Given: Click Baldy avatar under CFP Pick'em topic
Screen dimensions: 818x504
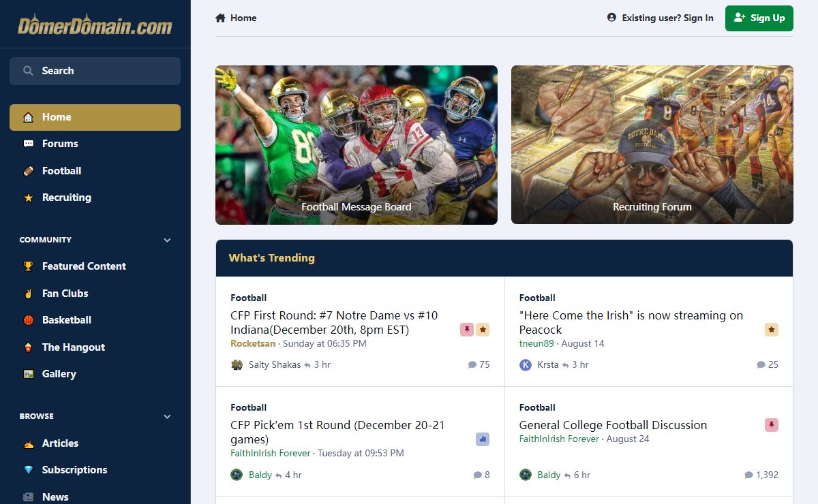Looking at the screenshot, I should [x=237, y=475].
